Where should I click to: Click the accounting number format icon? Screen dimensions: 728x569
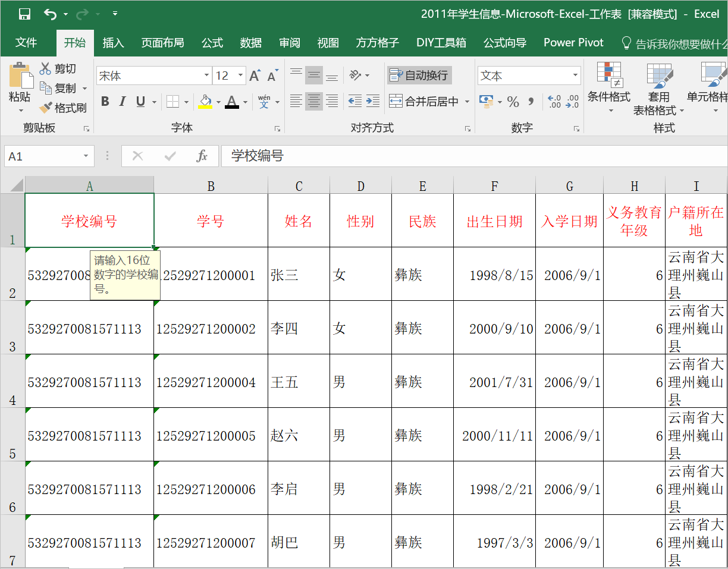(x=486, y=101)
